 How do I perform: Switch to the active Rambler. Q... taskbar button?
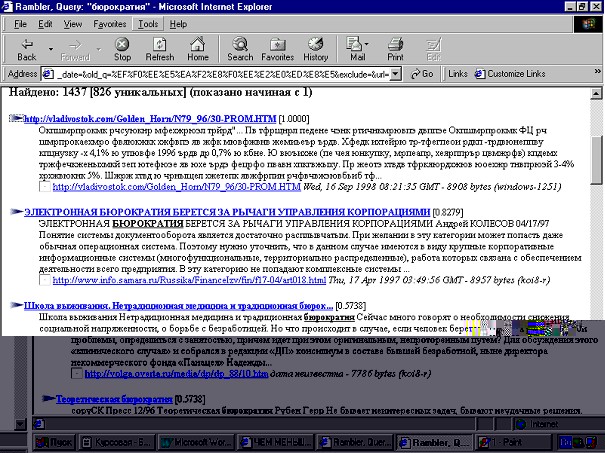click(x=434, y=443)
